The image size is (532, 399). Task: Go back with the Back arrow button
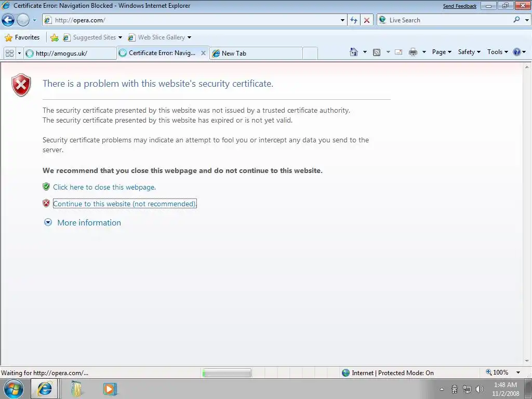8,20
